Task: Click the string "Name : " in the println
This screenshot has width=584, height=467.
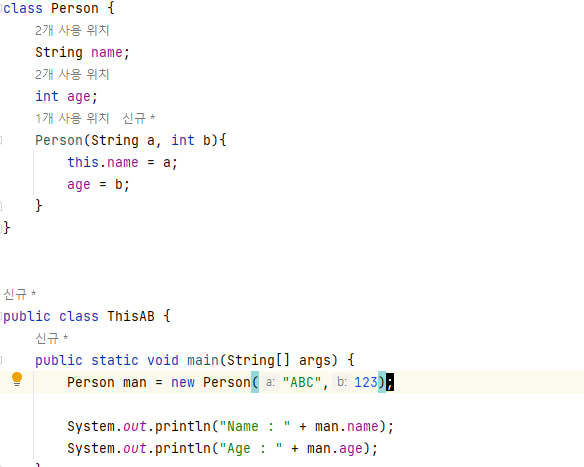Action: (255, 426)
